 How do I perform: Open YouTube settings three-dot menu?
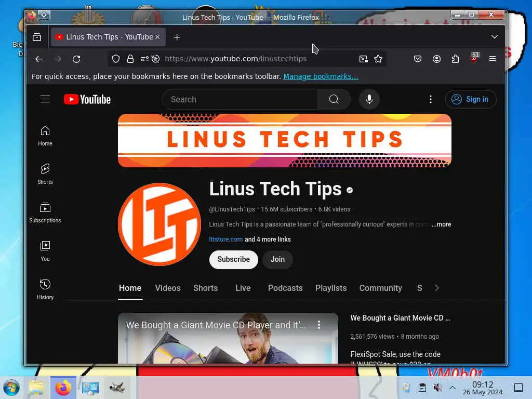431,99
